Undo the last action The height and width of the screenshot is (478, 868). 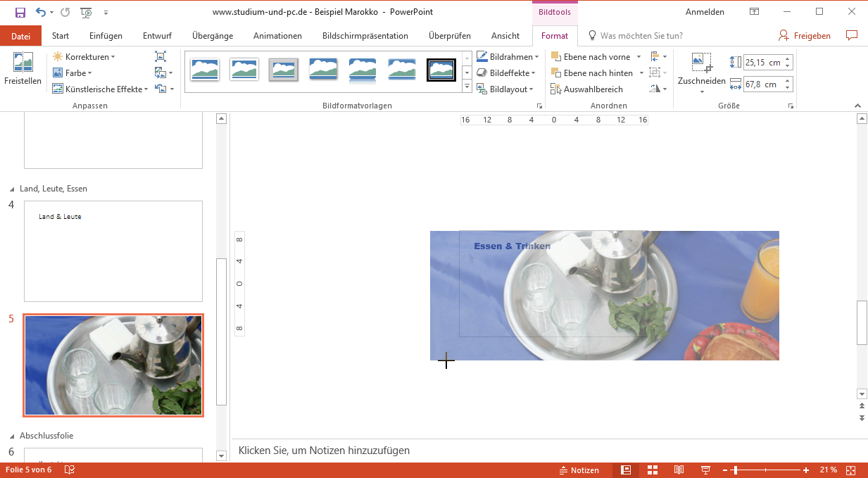click(x=40, y=12)
